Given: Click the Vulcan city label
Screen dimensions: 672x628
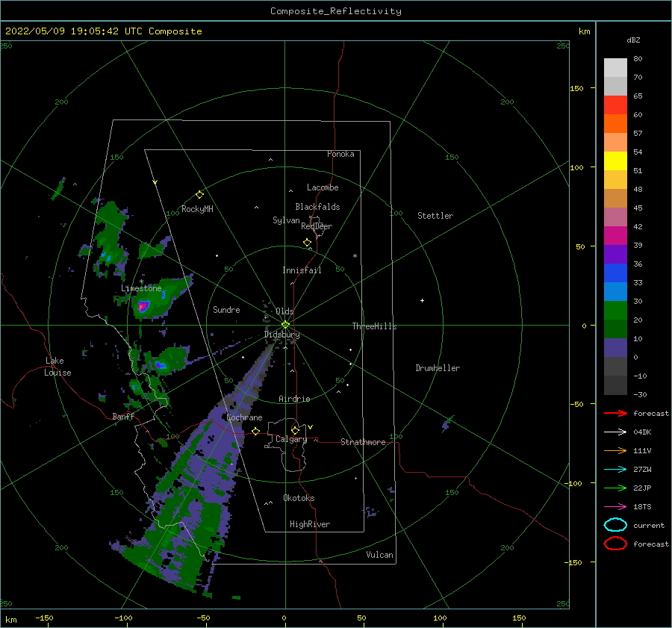Looking at the screenshot, I should pos(379,555).
